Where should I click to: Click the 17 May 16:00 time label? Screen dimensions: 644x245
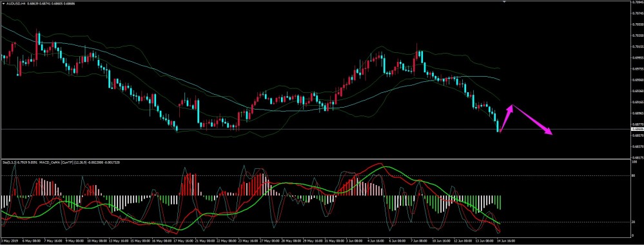coord(184,241)
